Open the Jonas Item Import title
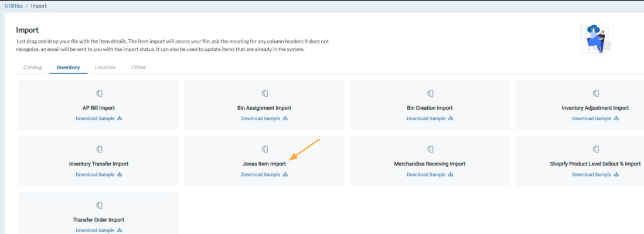The width and height of the screenshot is (644, 234). (x=264, y=164)
